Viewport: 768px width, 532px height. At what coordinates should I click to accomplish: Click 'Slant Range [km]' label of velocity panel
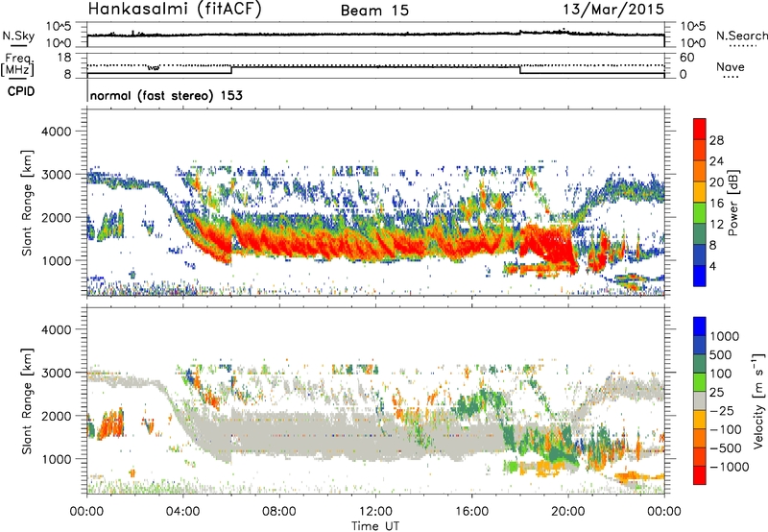tap(27, 400)
